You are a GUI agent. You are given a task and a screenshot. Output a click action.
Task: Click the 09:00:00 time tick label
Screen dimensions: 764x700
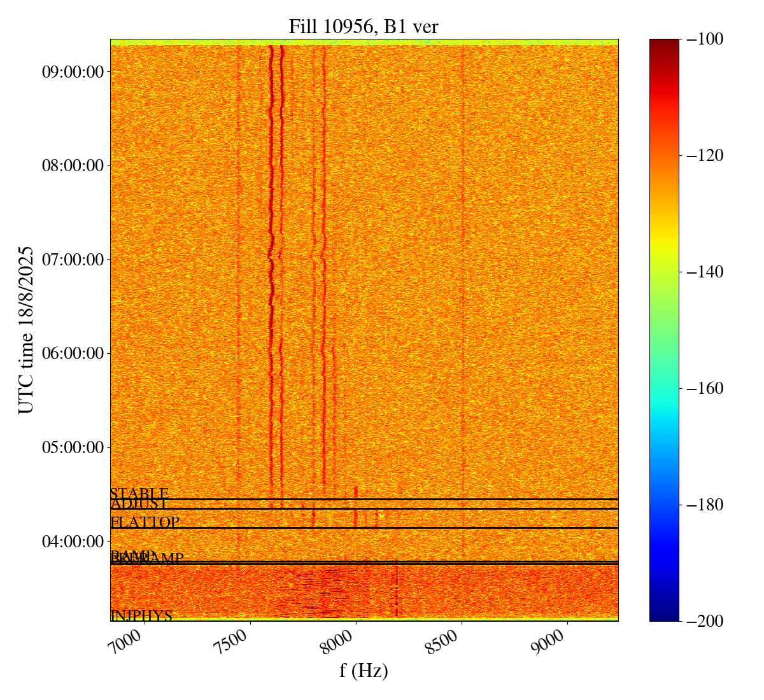pyautogui.click(x=72, y=72)
